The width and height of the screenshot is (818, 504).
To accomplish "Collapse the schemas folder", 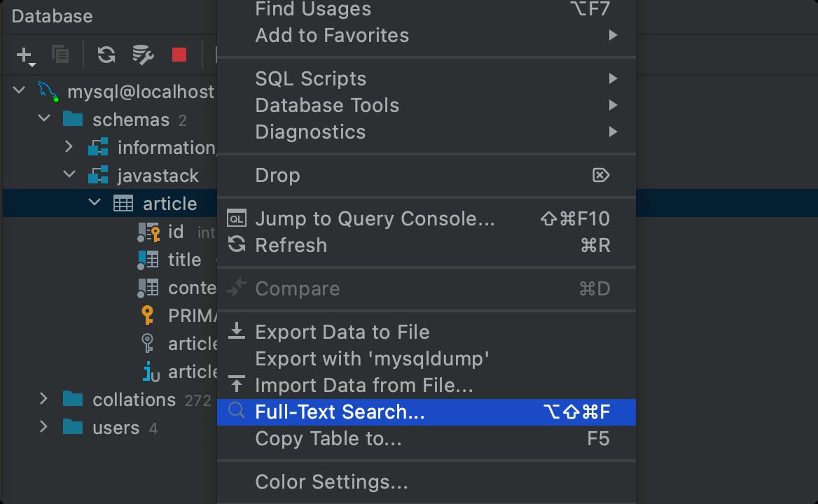I will [45, 119].
